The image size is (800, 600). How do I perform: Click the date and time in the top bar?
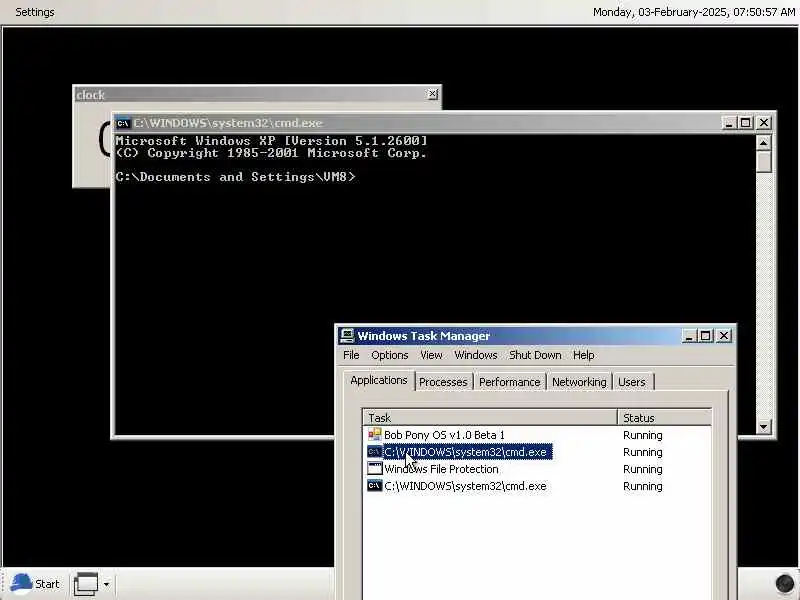pos(693,12)
